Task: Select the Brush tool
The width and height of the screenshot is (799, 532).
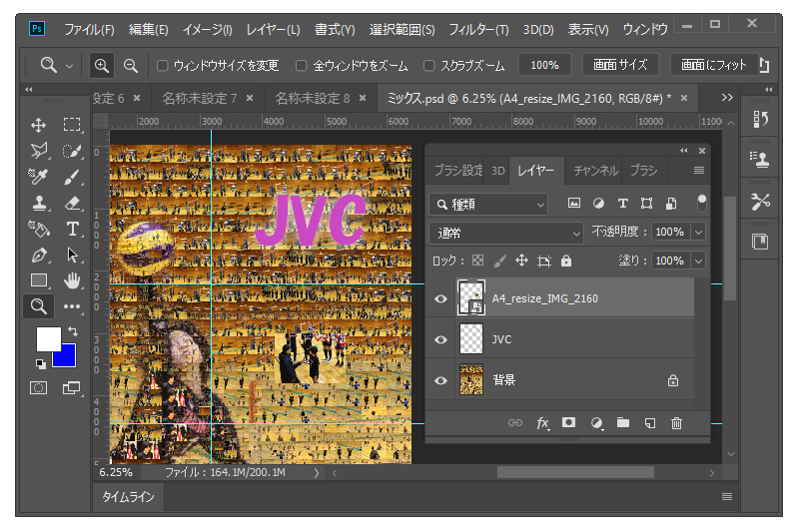Action: coord(72,177)
